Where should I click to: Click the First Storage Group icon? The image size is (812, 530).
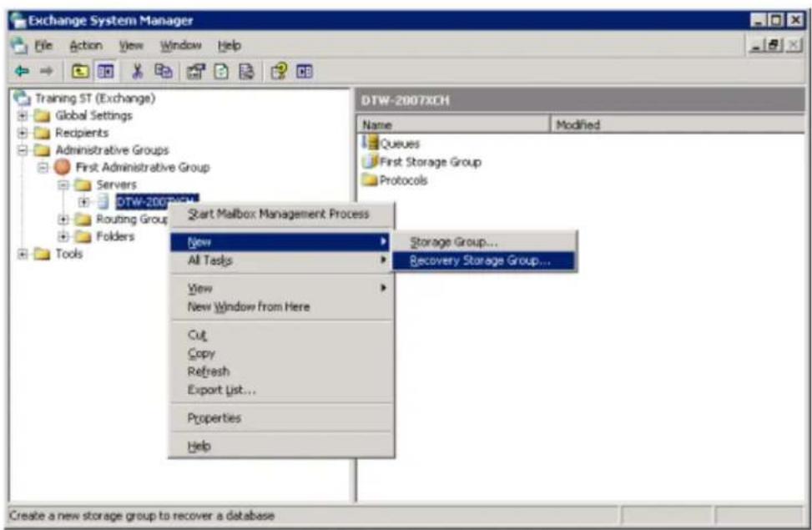[370, 161]
